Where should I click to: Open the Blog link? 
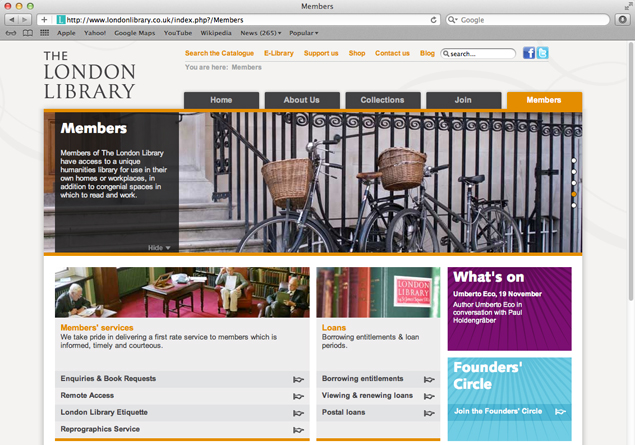coord(427,53)
